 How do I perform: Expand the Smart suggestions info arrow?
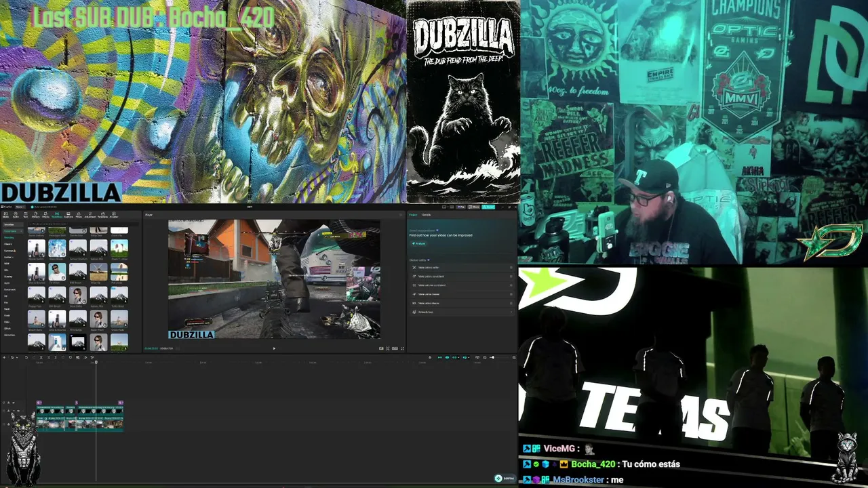437,230
